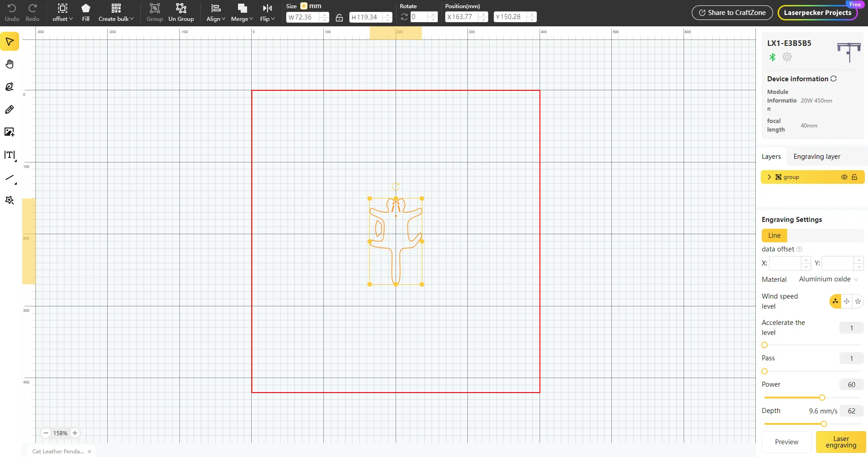Set wind speed to the first level
The height and width of the screenshot is (457, 868).
(x=835, y=301)
